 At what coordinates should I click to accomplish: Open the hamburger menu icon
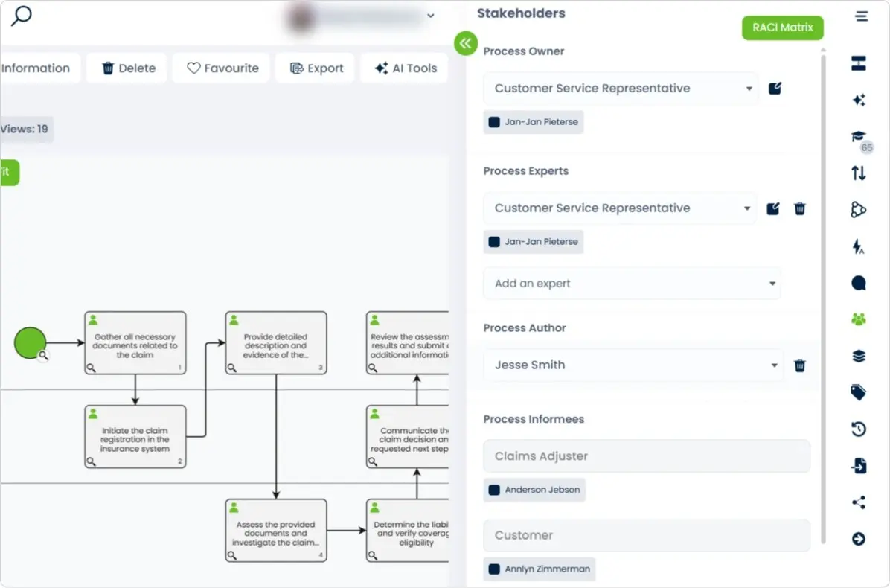pos(861,16)
